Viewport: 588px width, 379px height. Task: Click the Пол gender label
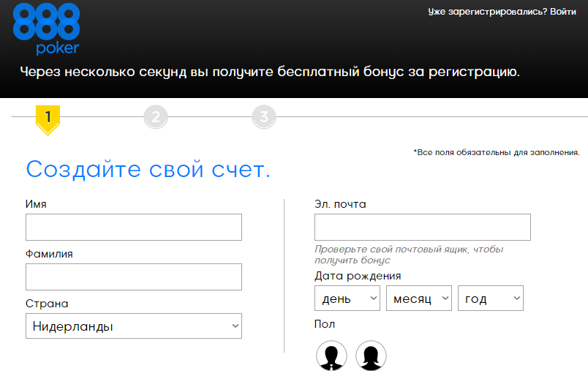pos(325,324)
